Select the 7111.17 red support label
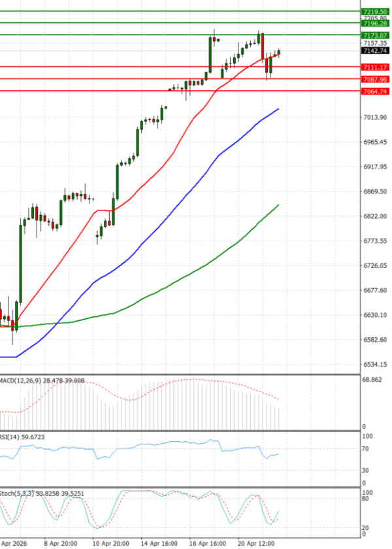Viewport: 392px width, 549px height. [375, 67]
